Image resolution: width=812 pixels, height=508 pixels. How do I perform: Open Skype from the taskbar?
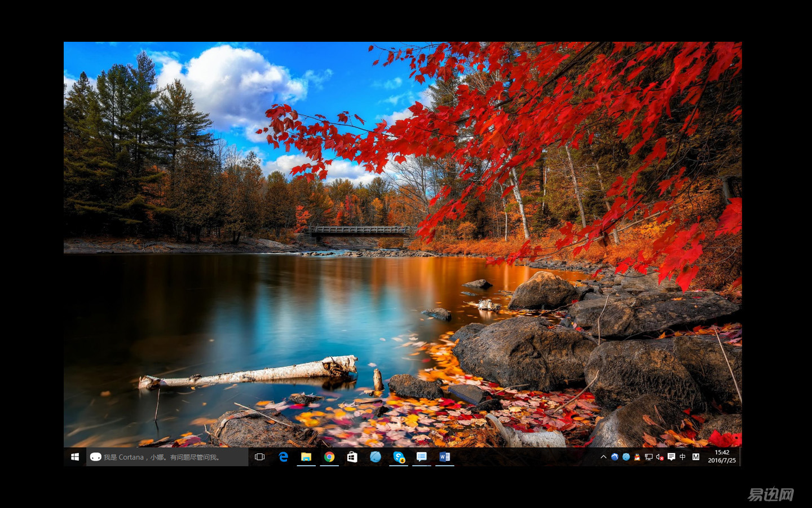point(399,457)
